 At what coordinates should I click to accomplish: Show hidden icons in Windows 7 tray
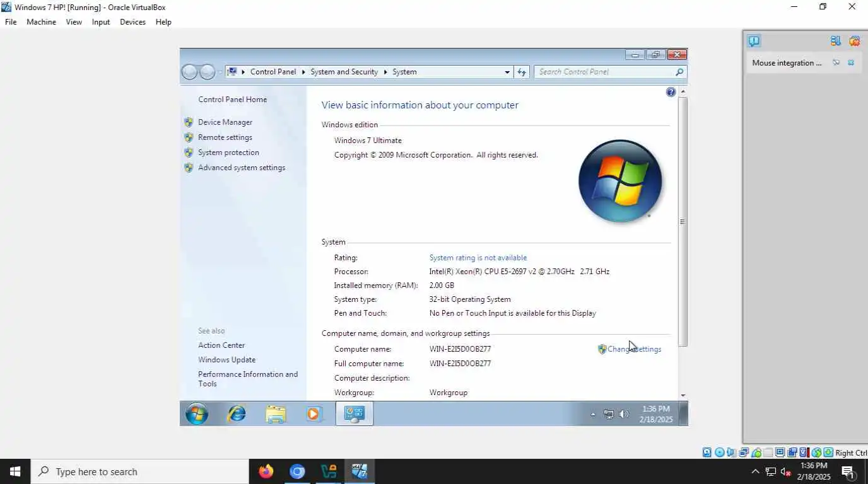(592, 414)
